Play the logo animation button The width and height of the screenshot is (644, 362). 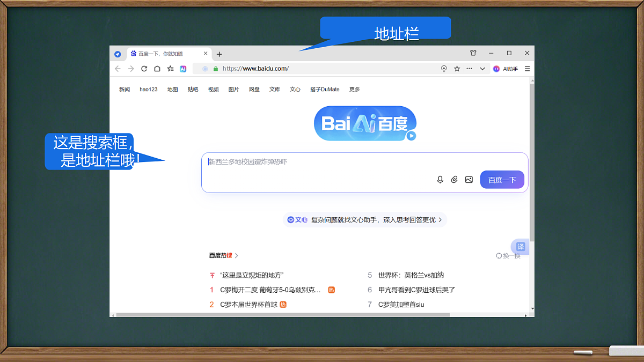[411, 136]
